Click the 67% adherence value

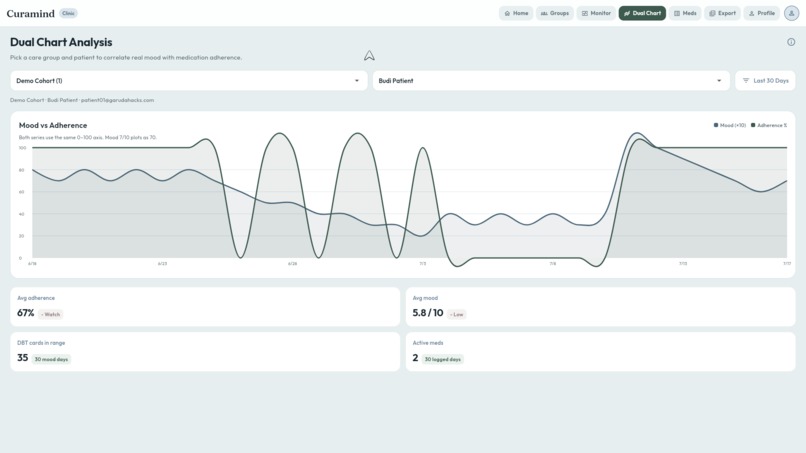point(26,313)
